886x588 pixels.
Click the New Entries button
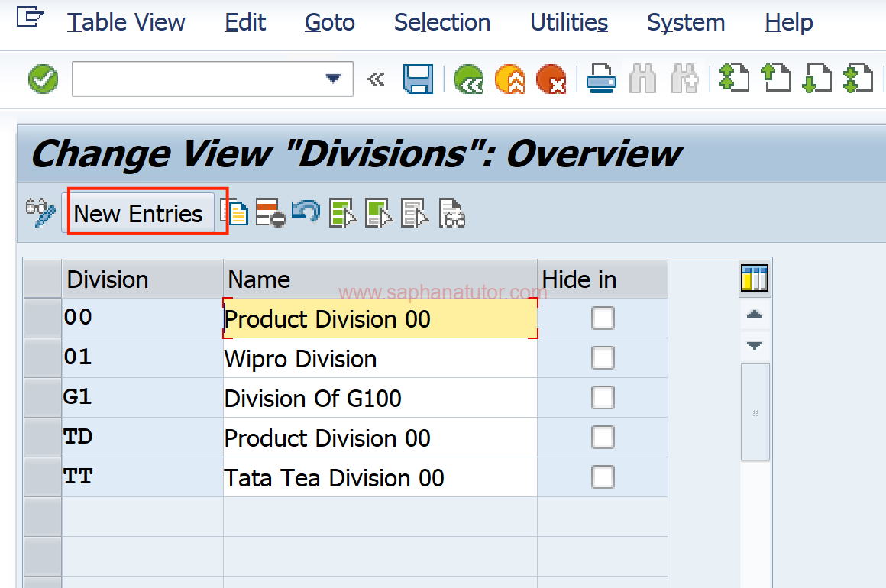(138, 214)
